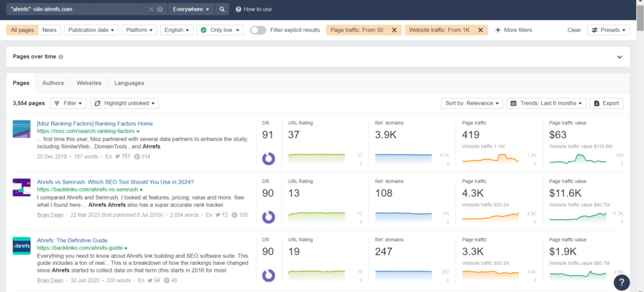Open the Everywhere search scope dropdown
Image resolution: width=644 pixels, height=292 pixels.
click(191, 9)
